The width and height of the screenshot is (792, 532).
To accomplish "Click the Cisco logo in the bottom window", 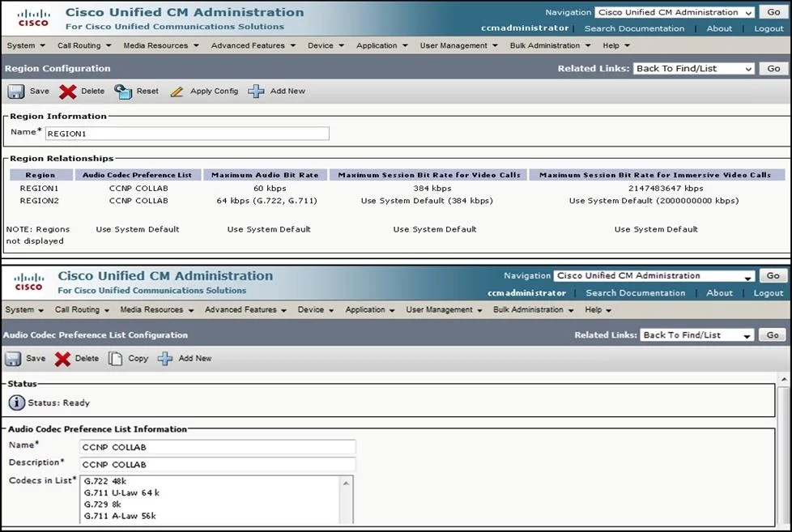I will click(29, 283).
